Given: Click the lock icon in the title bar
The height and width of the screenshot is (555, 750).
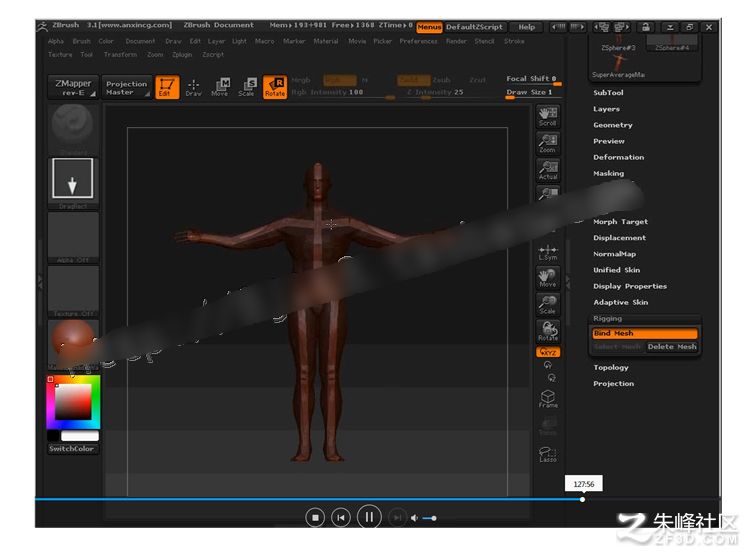Looking at the screenshot, I should pyautogui.click(x=645, y=27).
